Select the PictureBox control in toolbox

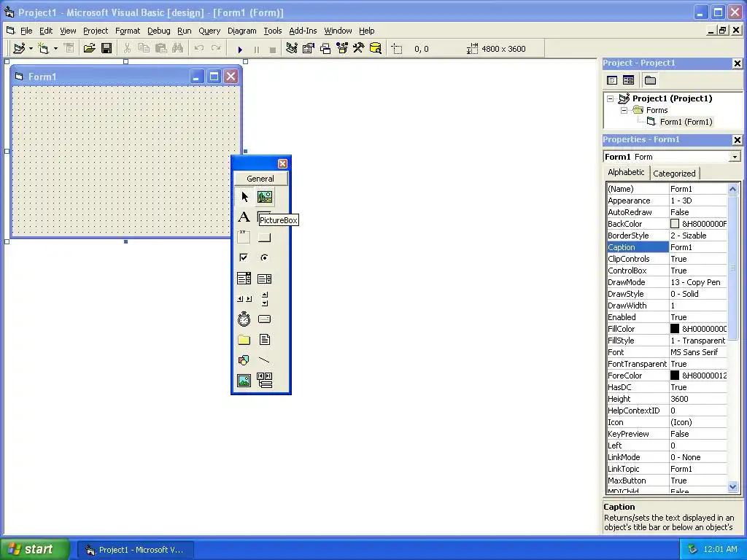[x=264, y=197]
